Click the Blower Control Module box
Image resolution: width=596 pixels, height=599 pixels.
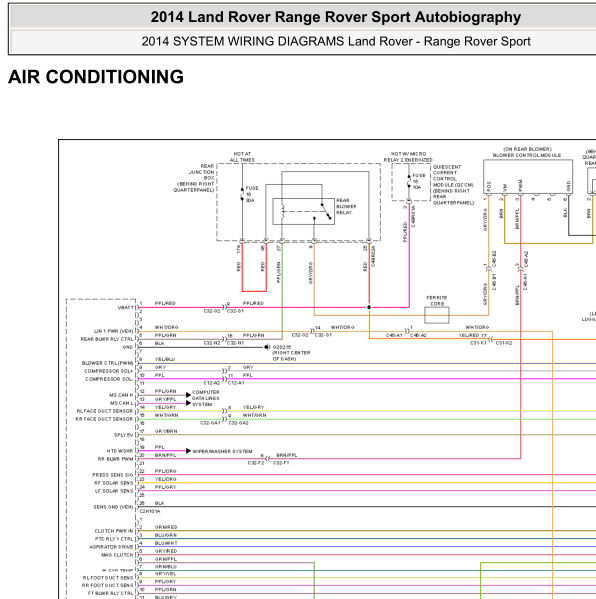[x=528, y=177]
